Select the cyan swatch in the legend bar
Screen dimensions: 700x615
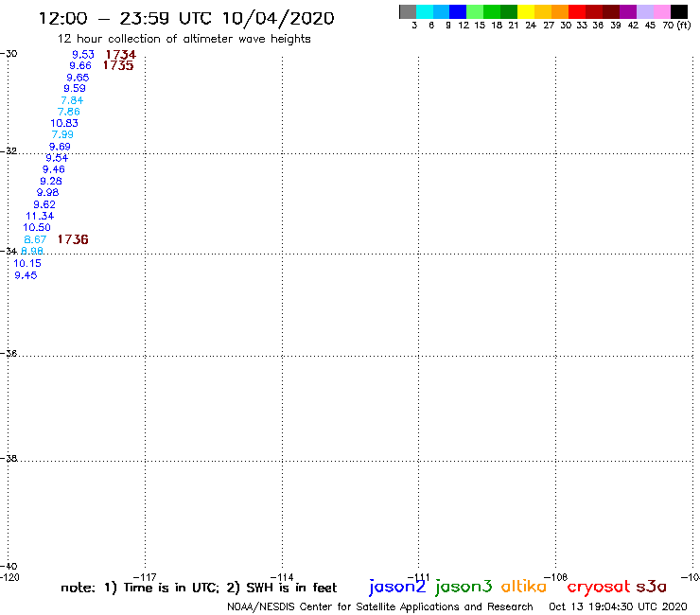coord(424,11)
